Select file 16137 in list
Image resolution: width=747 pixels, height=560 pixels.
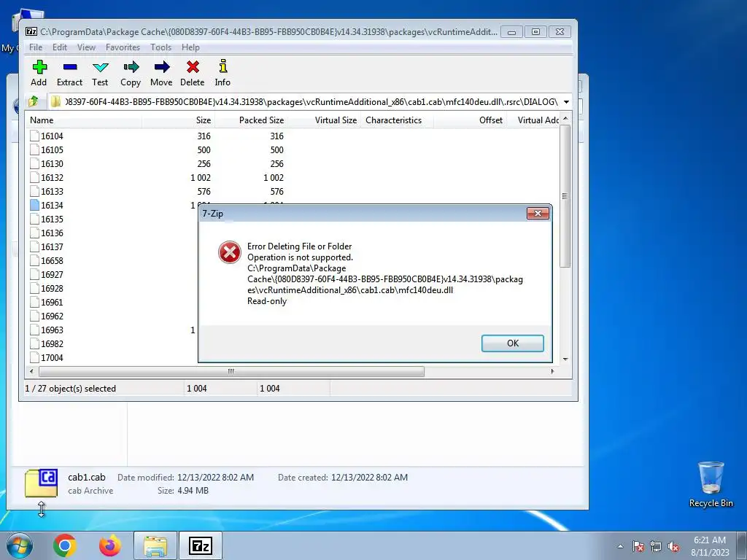[52, 246]
